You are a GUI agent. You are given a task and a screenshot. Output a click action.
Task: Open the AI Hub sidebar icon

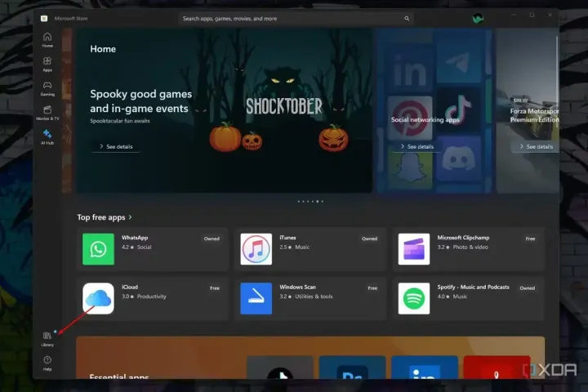click(47, 136)
